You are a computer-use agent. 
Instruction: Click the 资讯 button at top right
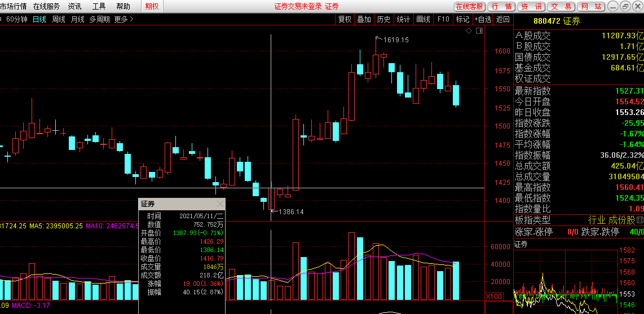coord(531,7)
